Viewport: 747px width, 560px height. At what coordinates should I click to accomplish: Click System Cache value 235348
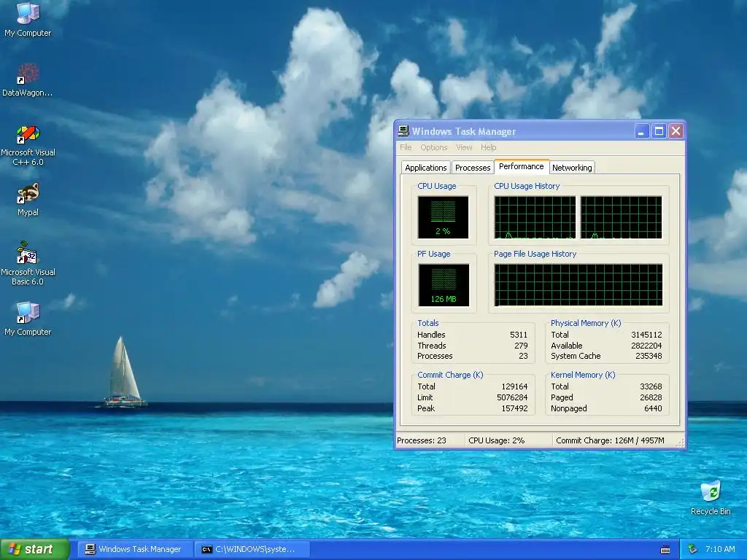[649, 356]
